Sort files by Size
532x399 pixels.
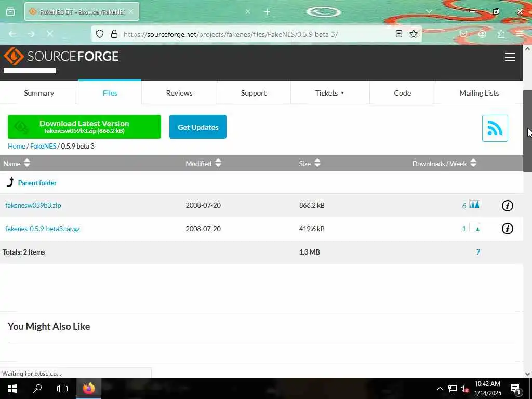(310, 164)
